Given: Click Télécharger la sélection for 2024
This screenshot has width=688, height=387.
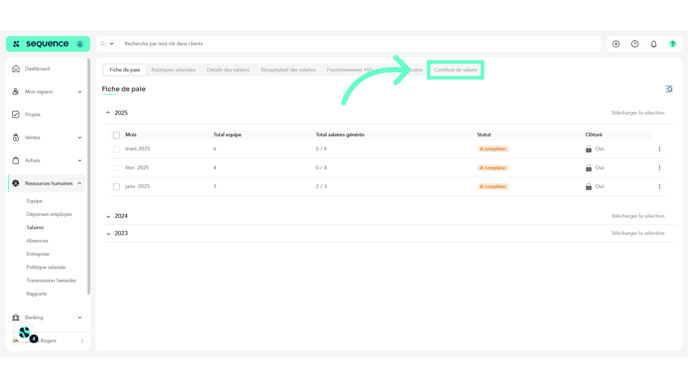Looking at the screenshot, I should 638,216.
